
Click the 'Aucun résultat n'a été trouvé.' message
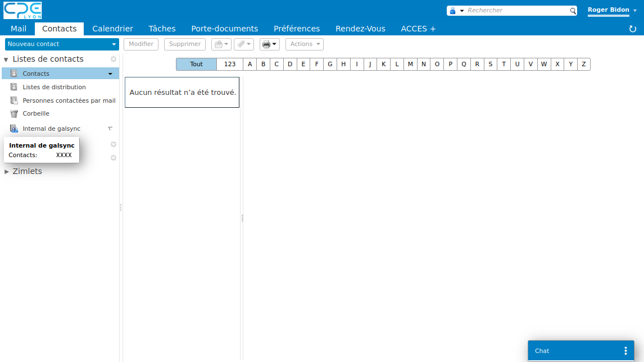pyautogui.click(x=183, y=93)
